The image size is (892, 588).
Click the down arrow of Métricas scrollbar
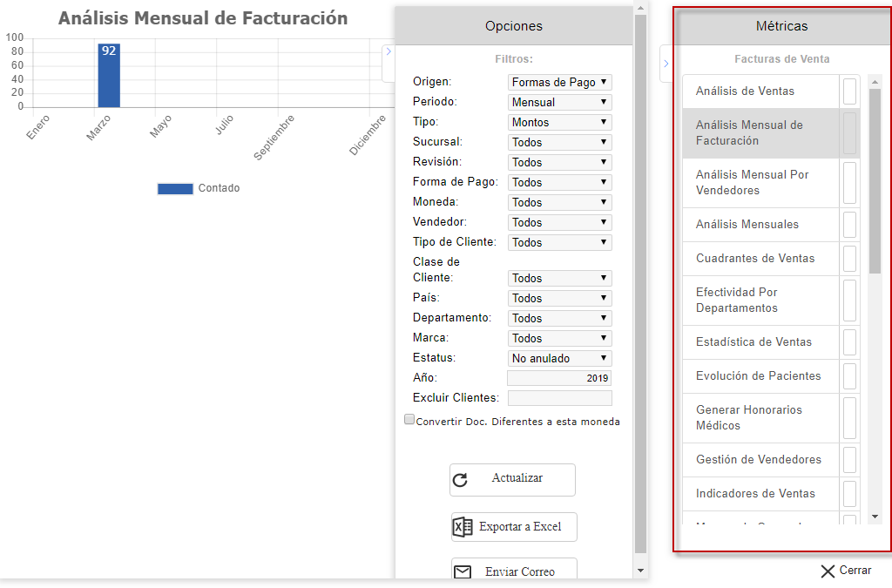click(x=875, y=517)
